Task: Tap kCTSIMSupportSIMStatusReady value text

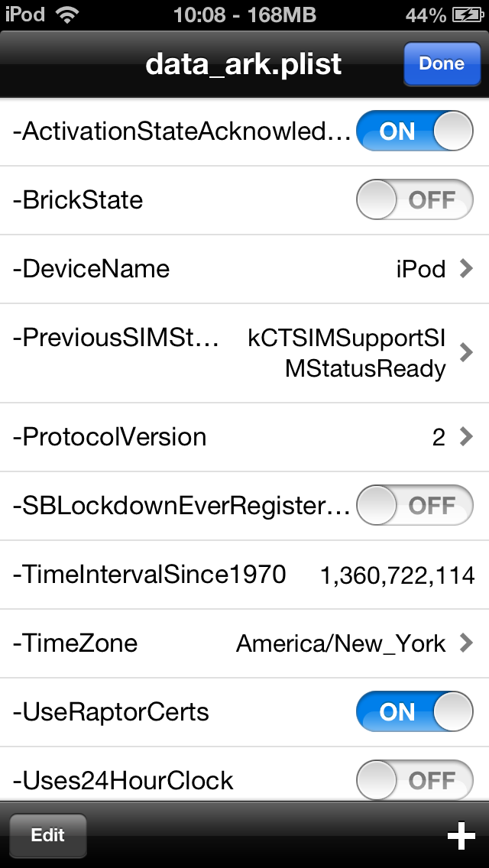Action: click(x=347, y=353)
